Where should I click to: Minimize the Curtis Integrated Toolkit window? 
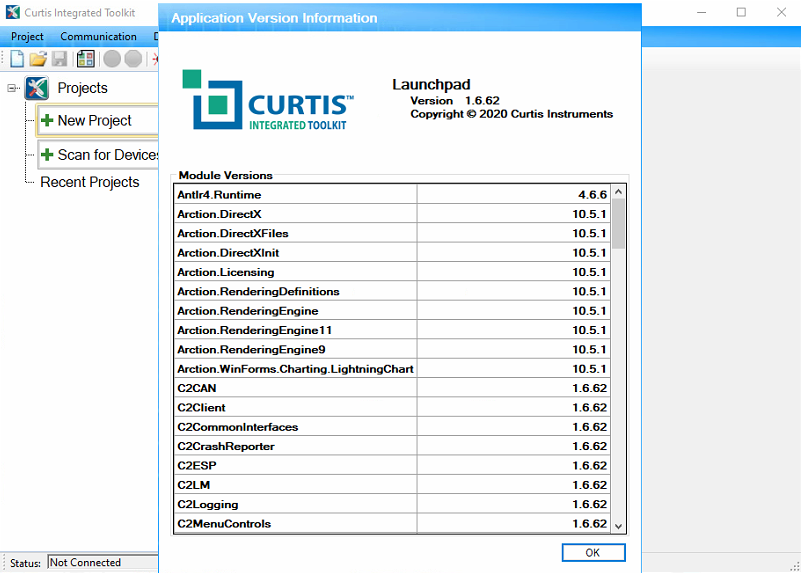[702, 12]
